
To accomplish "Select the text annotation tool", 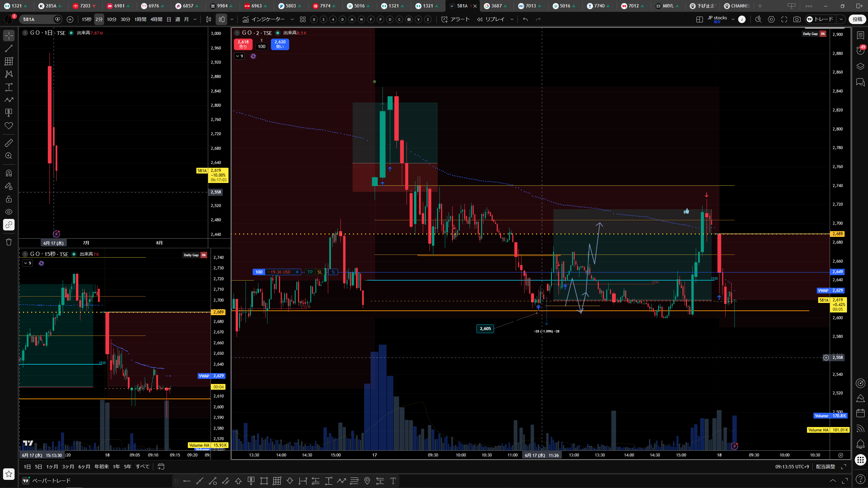I will click(9, 87).
